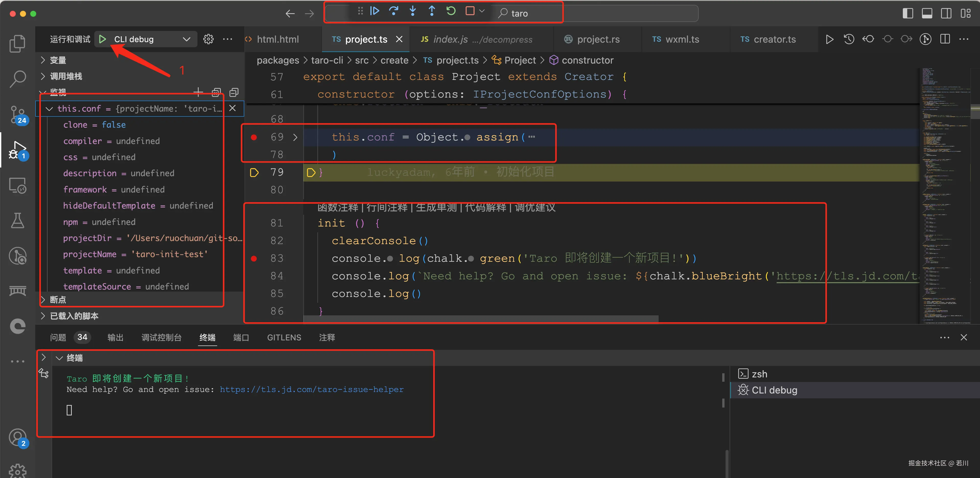Toggle the breakpoint on line 69
The width and height of the screenshot is (980, 478).
click(254, 137)
